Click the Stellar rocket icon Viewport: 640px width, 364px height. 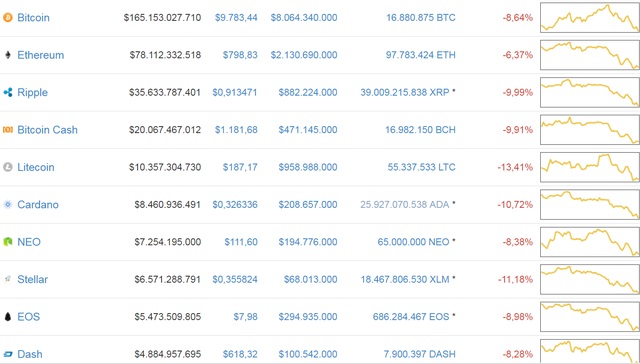8,280
